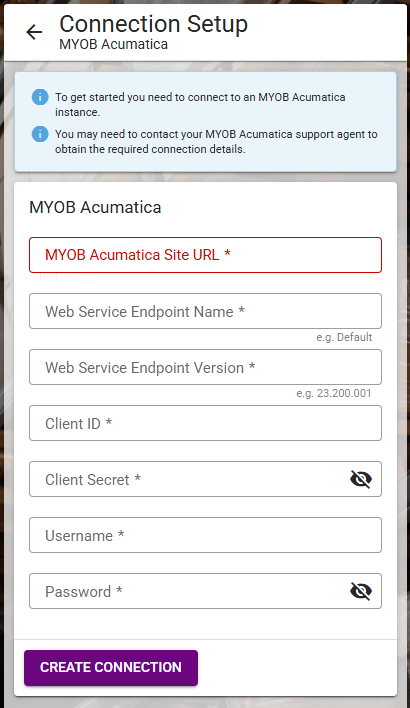Focus the Web Service Endpoint Version field
Screen dimensions: 410x708
pyautogui.click(x=205, y=367)
